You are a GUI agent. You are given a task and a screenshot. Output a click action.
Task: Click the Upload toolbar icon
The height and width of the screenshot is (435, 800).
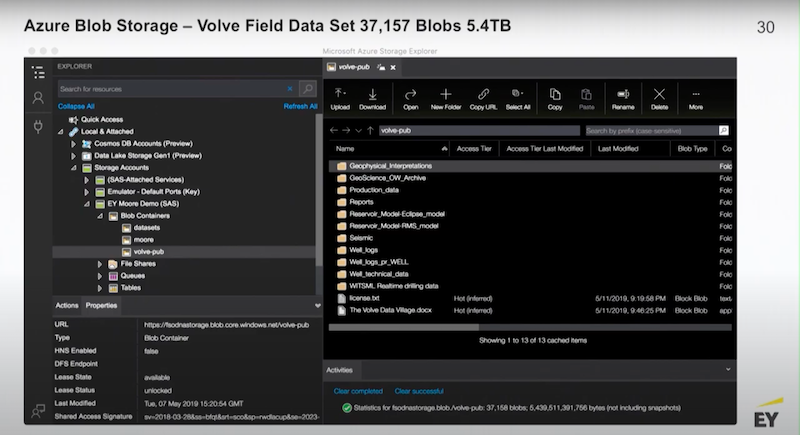click(x=339, y=94)
